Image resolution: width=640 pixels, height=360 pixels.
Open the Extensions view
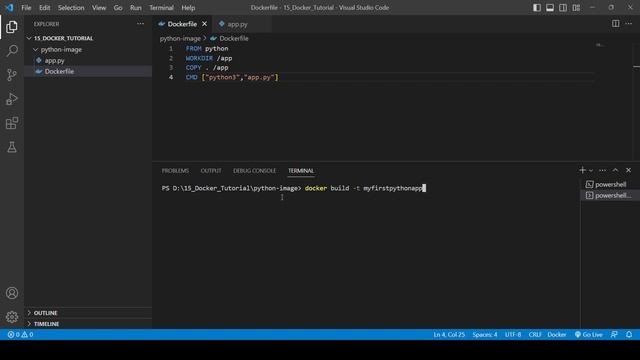(12, 123)
